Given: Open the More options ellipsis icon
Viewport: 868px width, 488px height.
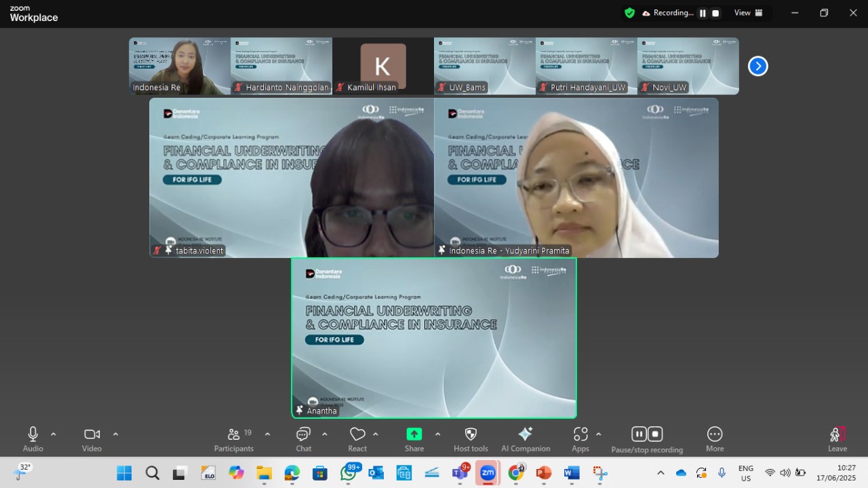Looking at the screenshot, I should pos(715,434).
